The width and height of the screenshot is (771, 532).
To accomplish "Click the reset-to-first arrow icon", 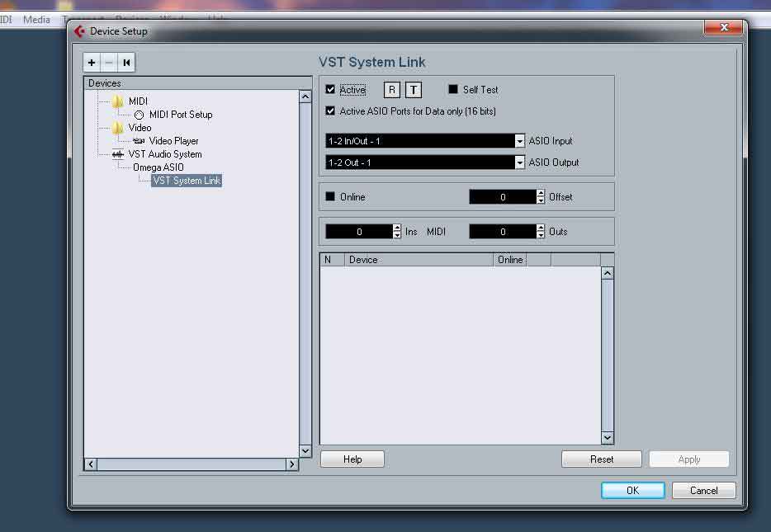I will click(x=126, y=63).
